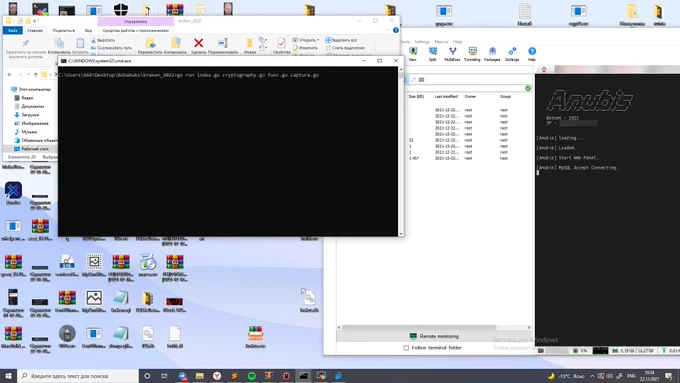Expand the Открыть dropdown arrow in ribbon
The height and width of the screenshot is (383, 680).
pyautogui.click(x=318, y=40)
